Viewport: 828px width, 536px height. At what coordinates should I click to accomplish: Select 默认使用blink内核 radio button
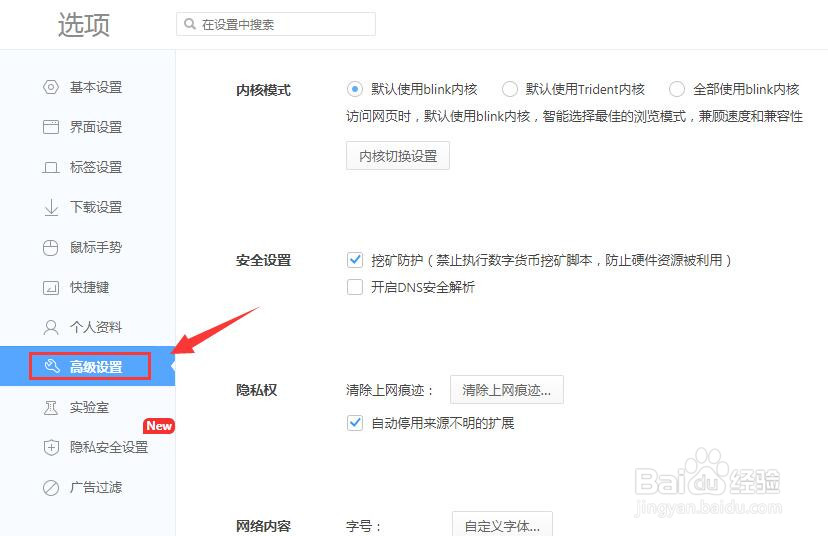click(x=355, y=89)
